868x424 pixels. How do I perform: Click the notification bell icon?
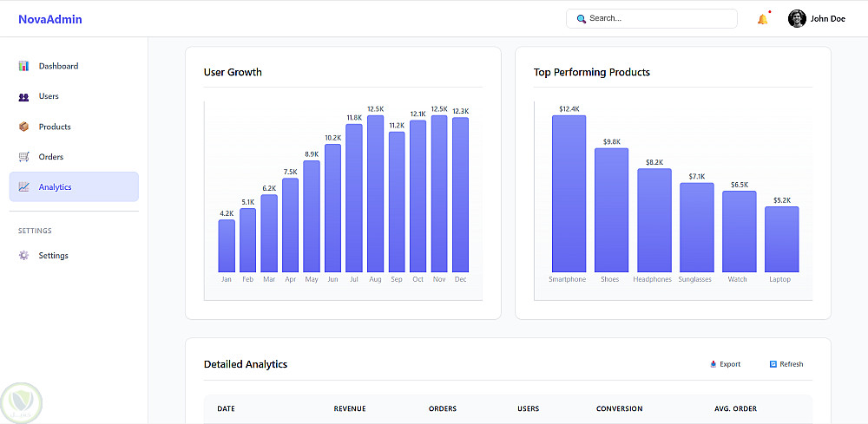coord(762,19)
